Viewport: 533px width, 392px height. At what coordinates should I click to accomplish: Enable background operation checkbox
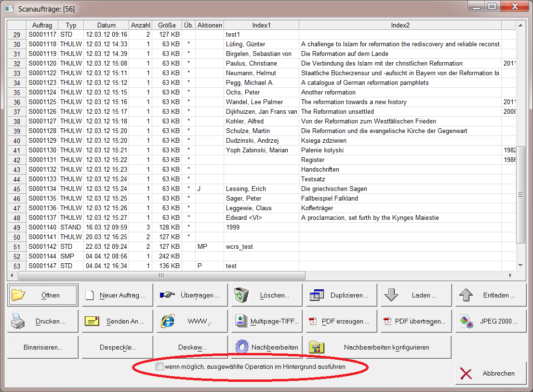click(x=160, y=366)
